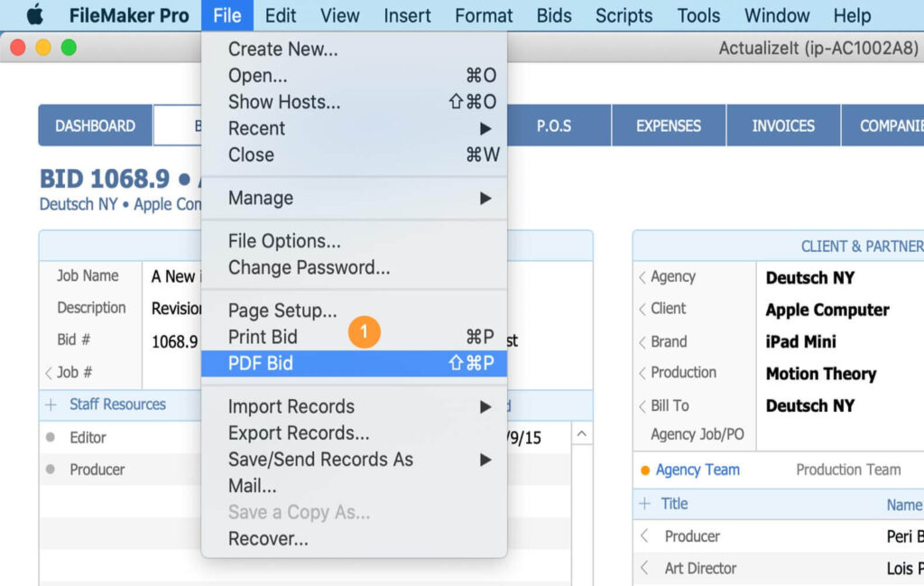Click the chevron next to Production
Image resolution: width=924 pixels, height=586 pixels.
[x=642, y=373]
